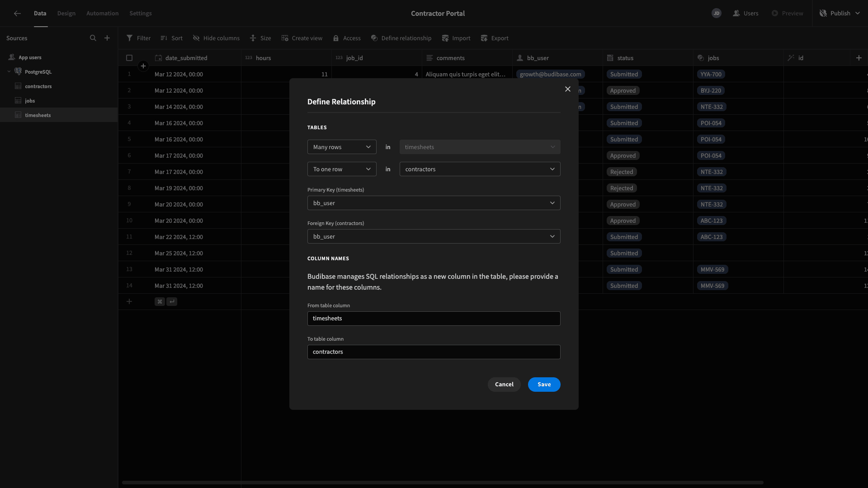This screenshot has height=488, width=868.
Task: Search the data sources
Action: click(93, 38)
